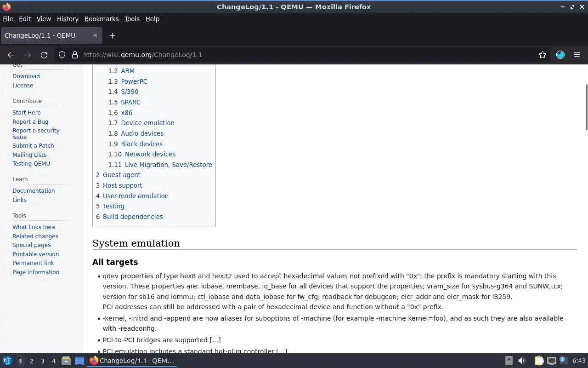
Task: Open the Links sidebar link
Action: [20, 200]
